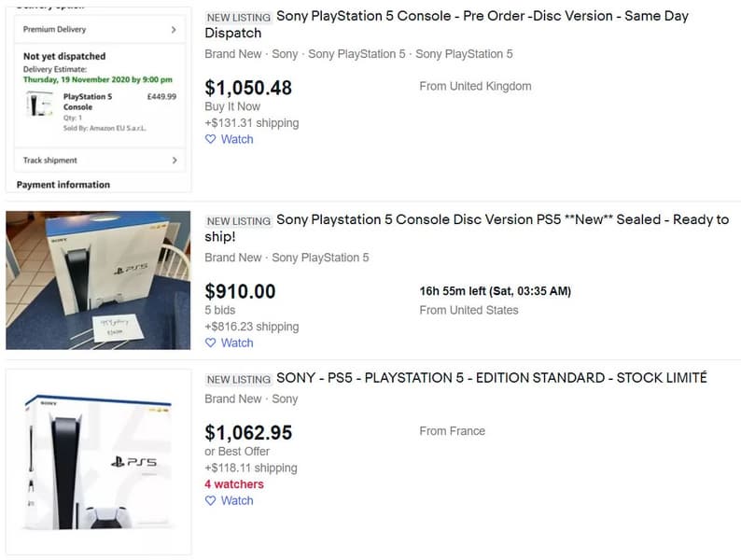Expand the Track shipment chevron arrow
The width and height of the screenshot is (741, 560).
(x=174, y=161)
